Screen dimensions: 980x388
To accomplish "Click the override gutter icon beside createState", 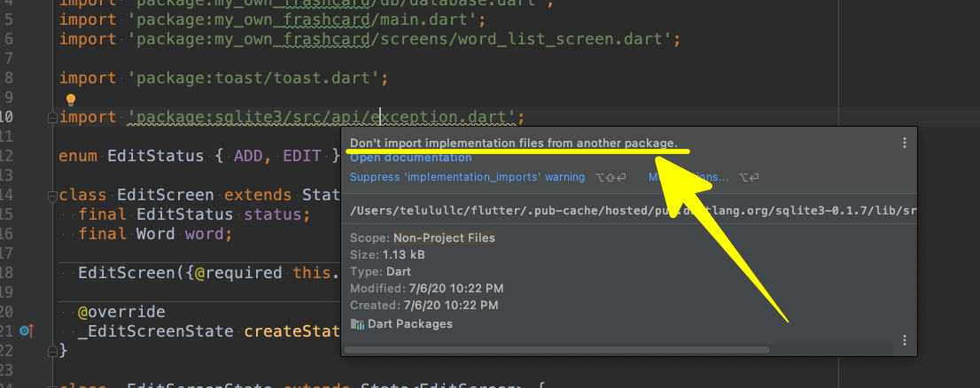I will coord(27,331).
